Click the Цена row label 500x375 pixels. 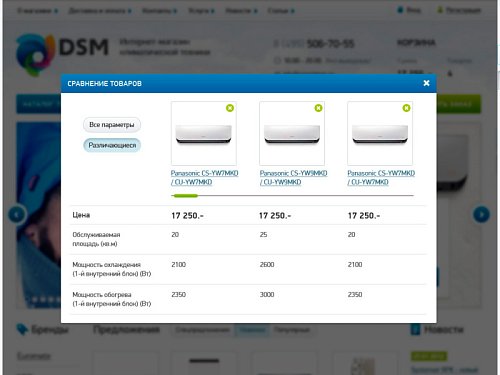[81, 215]
